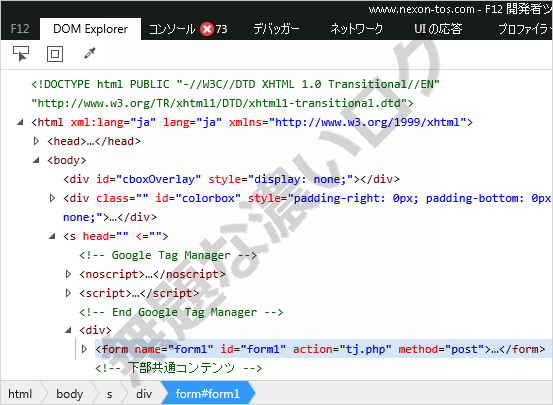Click the name="form1" attribute

coord(174,349)
